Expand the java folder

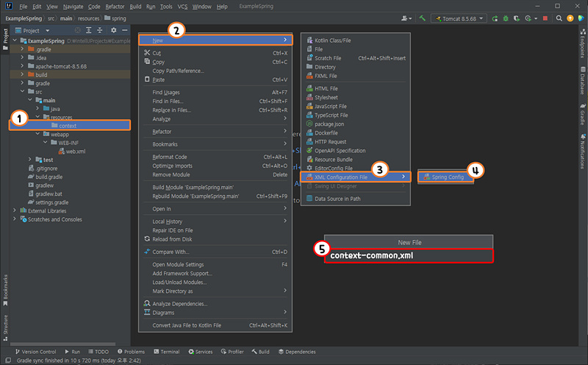tap(37, 108)
